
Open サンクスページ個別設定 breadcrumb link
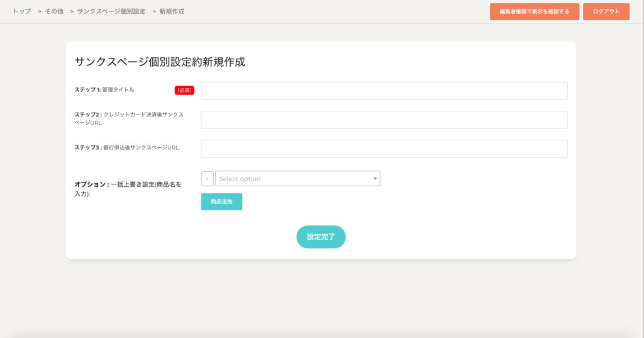(111, 11)
